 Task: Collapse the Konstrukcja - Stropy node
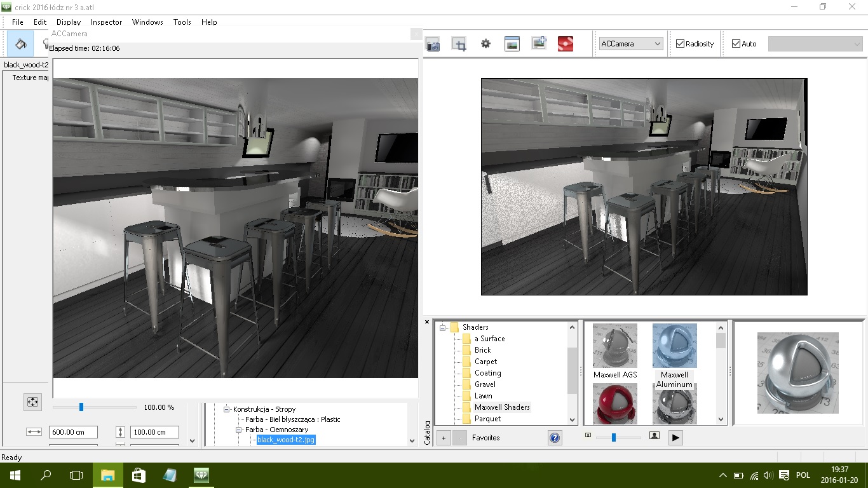(x=226, y=410)
